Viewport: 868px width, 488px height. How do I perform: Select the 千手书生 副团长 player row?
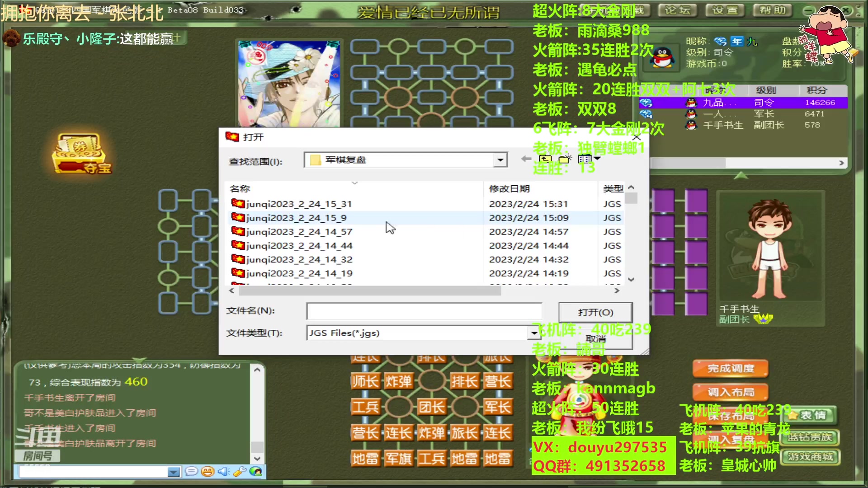(x=743, y=125)
